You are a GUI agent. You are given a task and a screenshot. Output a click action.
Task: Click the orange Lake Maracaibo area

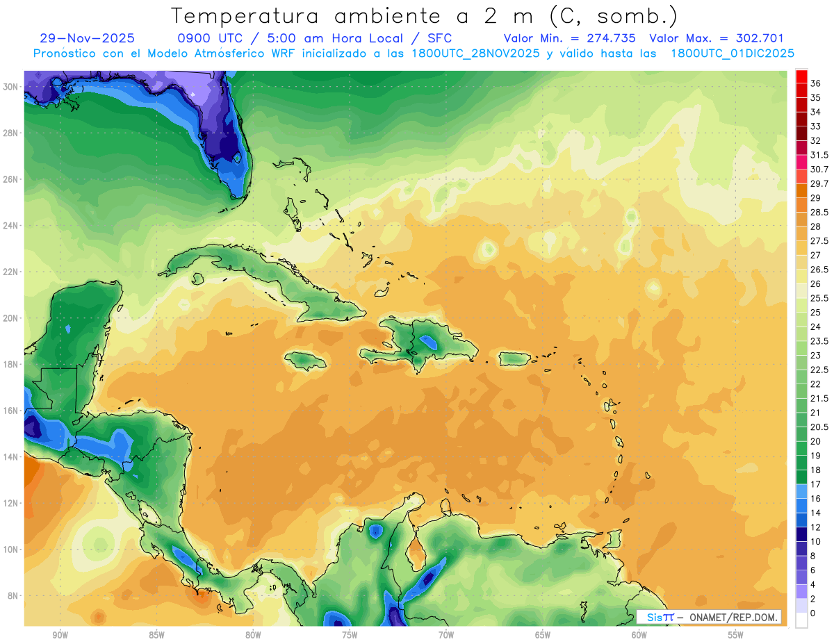(x=416, y=552)
